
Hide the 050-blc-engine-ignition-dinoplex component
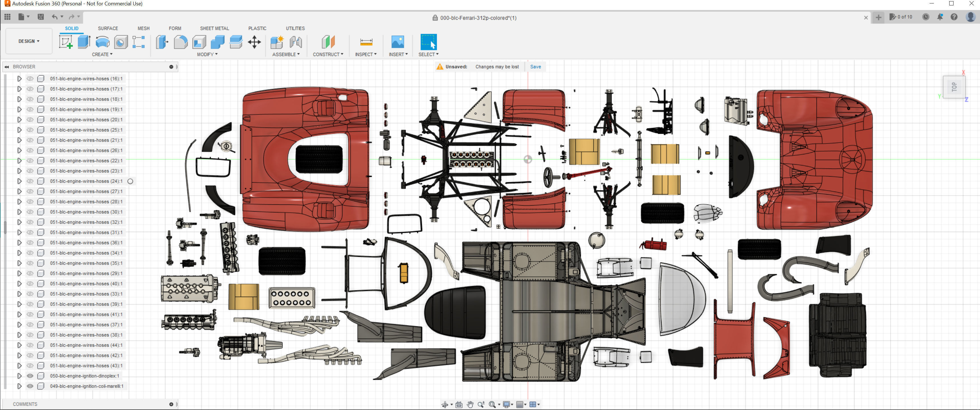coord(30,376)
